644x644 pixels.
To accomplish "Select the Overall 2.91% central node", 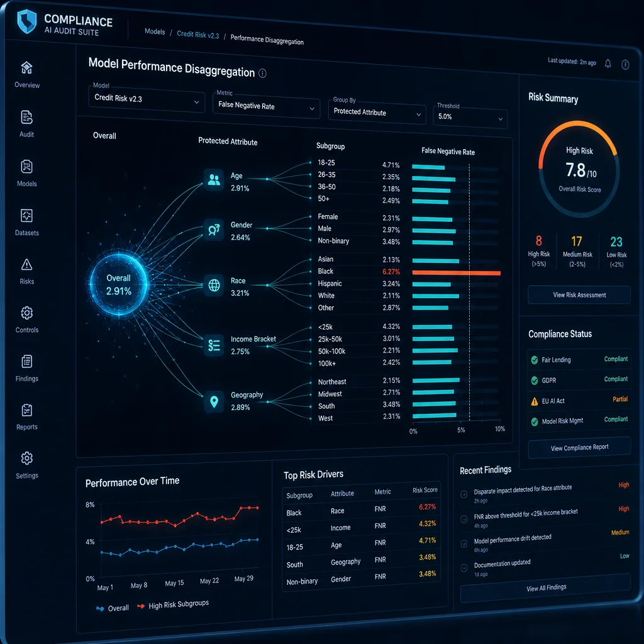I will click(119, 285).
